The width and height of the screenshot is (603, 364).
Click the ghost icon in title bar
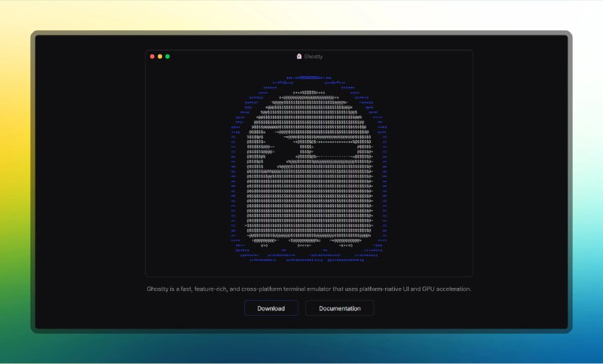coord(299,57)
